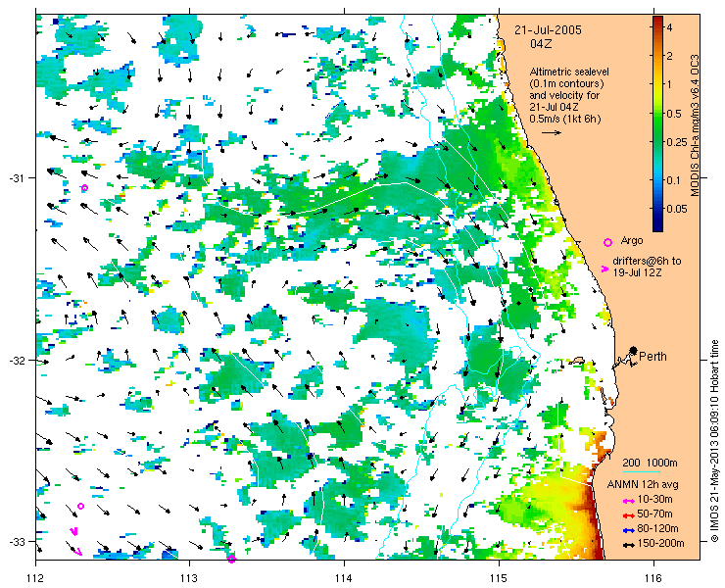The image size is (725, 588).
Task: Click the magenta Argo circle in legend
Action: [608, 242]
